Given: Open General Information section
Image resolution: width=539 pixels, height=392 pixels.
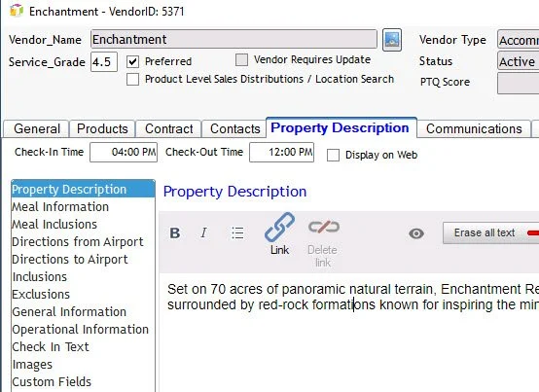Looking at the screenshot, I should 84,312.
